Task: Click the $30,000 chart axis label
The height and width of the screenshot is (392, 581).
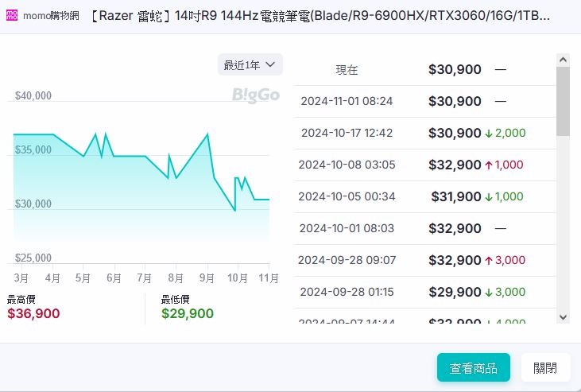Action: (x=33, y=204)
